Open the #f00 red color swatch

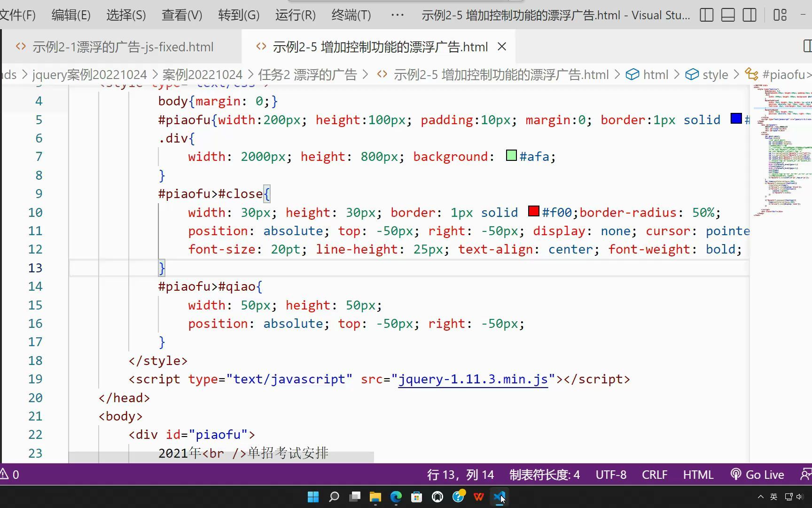click(x=533, y=211)
